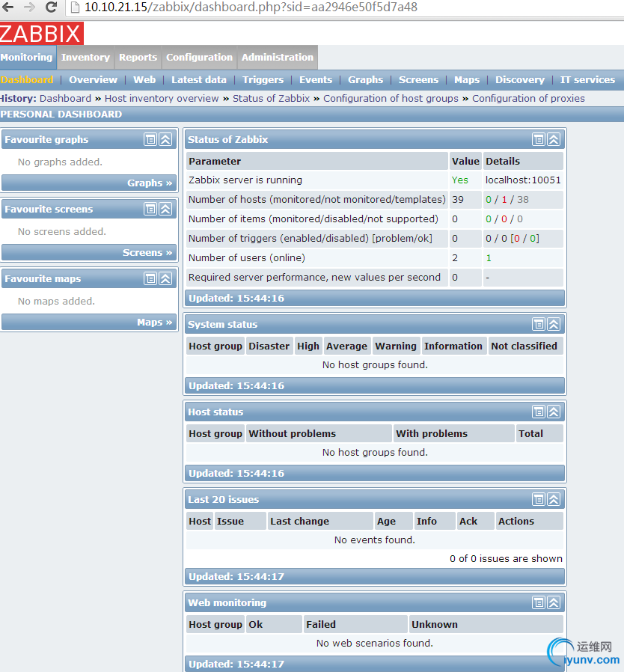Collapse the Last 20 issues widget
Screen dimensions: 624x672
click(x=554, y=499)
